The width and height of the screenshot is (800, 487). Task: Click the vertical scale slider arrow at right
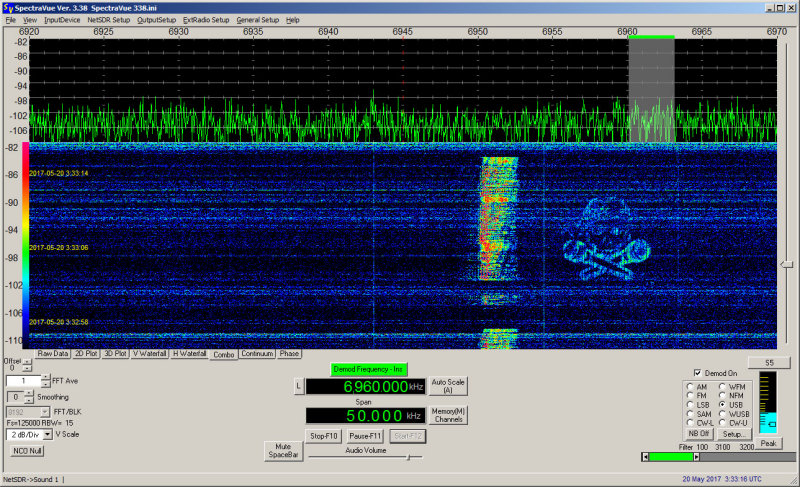pos(787,264)
